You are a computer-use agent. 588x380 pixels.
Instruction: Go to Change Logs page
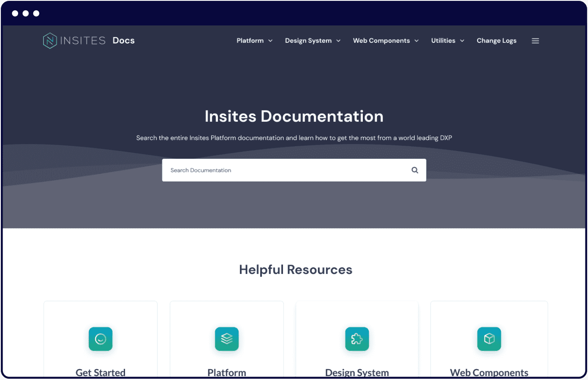[x=497, y=41]
